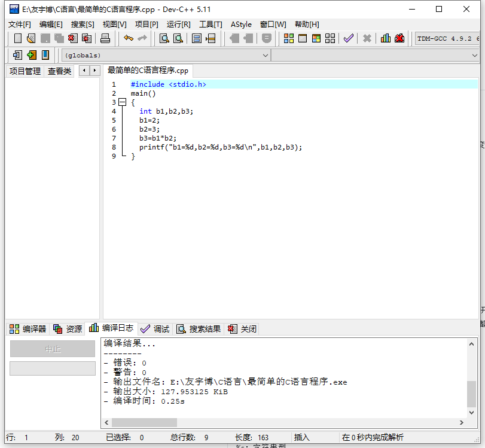Switch to the 调试 bottom tab
The height and width of the screenshot is (448, 485).
pyautogui.click(x=155, y=329)
